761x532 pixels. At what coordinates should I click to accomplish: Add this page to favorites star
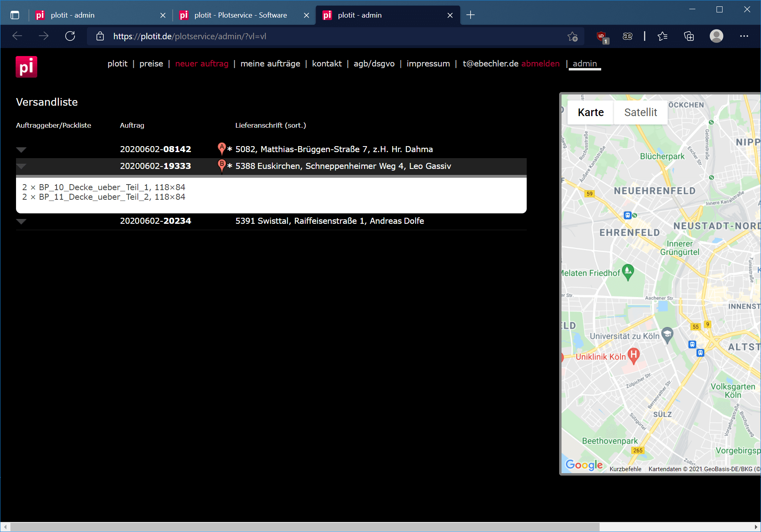572,36
